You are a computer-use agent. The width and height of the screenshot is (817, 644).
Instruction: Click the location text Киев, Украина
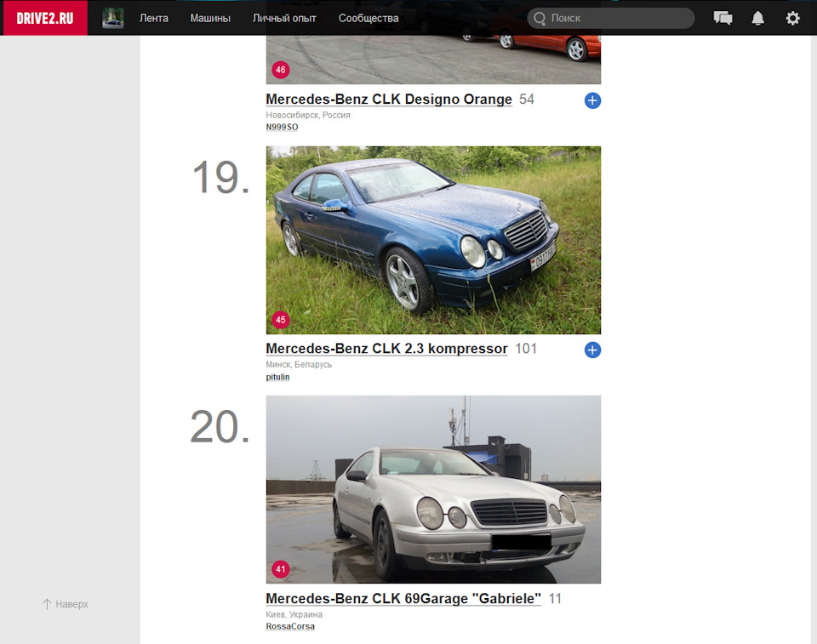(294, 614)
